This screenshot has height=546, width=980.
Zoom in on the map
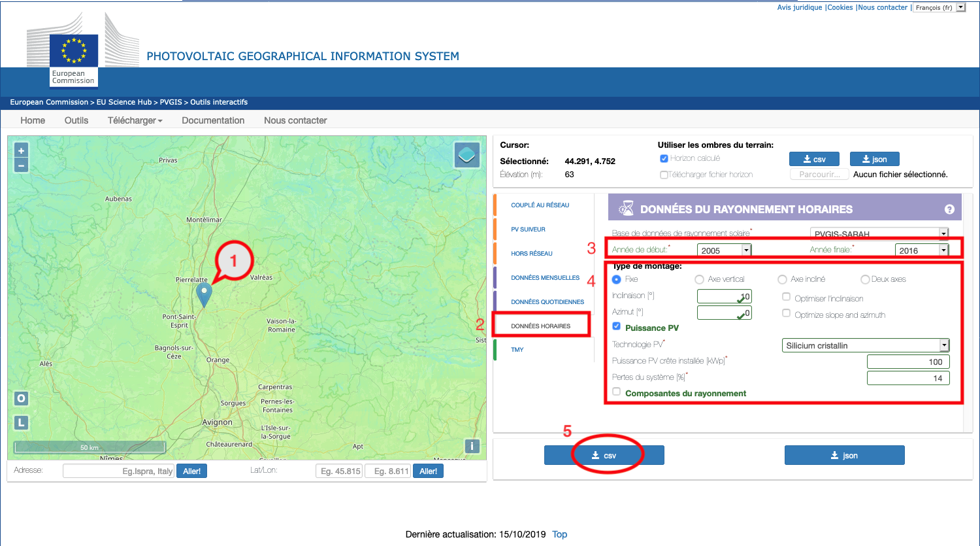pos(21,150)
